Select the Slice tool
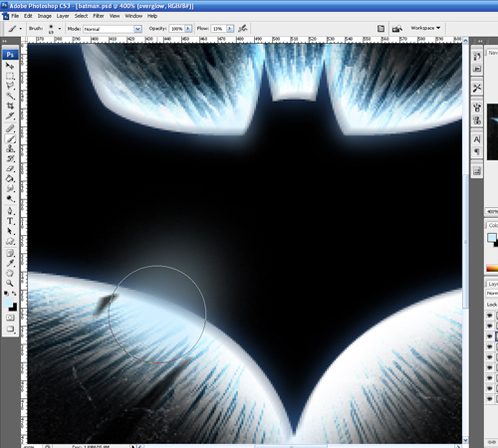This screenshot has width=498, height=448. tap(10, 116)
